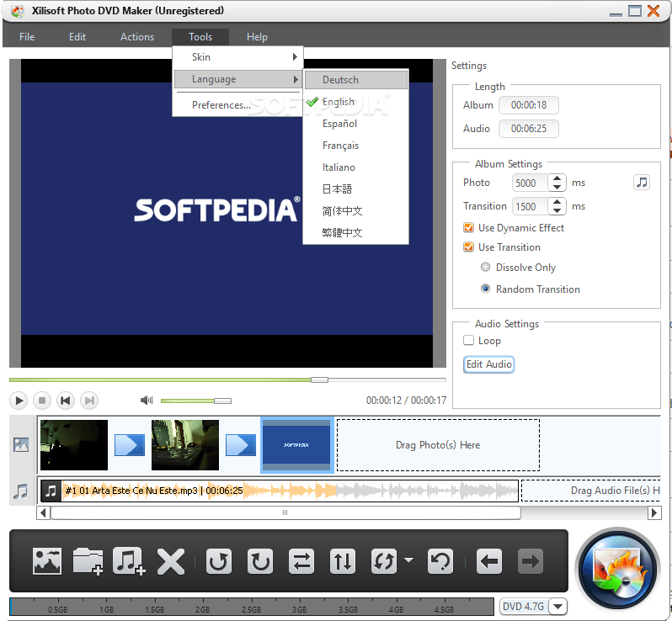Click the Burn DVD disc button
672x621 pixels.
[x=616, y=569]
